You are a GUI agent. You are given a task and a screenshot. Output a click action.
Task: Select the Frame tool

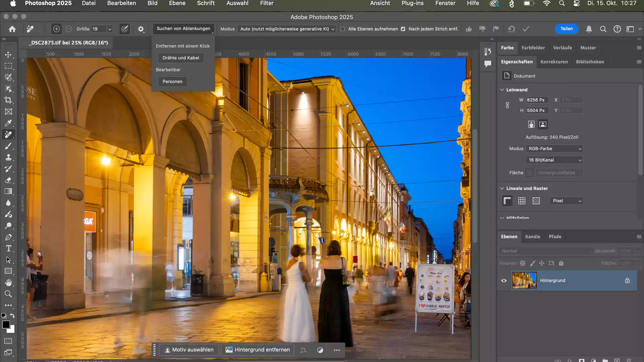pyautogui.click(x=8, y=112)
